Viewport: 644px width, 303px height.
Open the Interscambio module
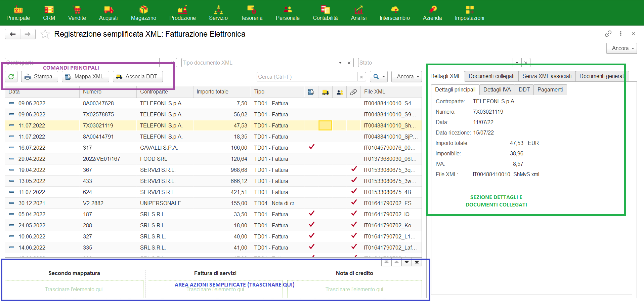click(395, 13)
